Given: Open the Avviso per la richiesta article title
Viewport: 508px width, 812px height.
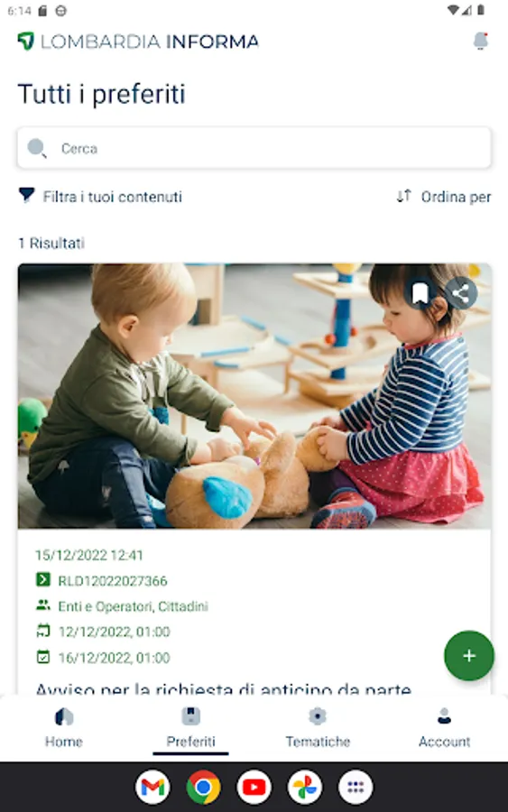Looking at the screenshot, I should pyautogui.click(x=223, y=688).
